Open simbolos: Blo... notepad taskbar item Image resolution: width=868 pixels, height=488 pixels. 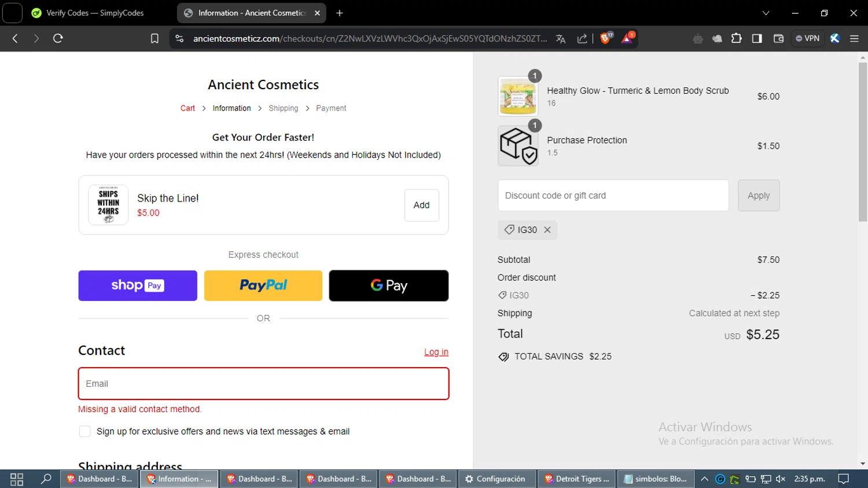click(x=656, y=479)
